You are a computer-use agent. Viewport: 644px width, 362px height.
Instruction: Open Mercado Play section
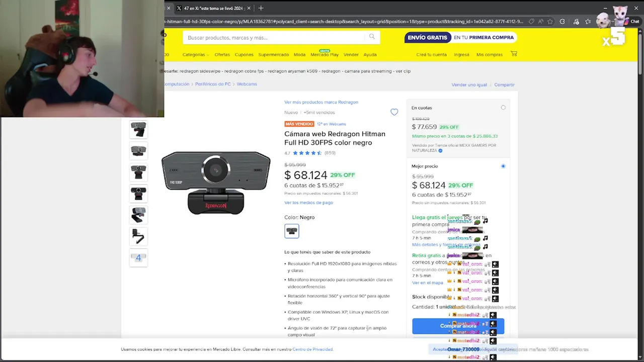point(325,54)
